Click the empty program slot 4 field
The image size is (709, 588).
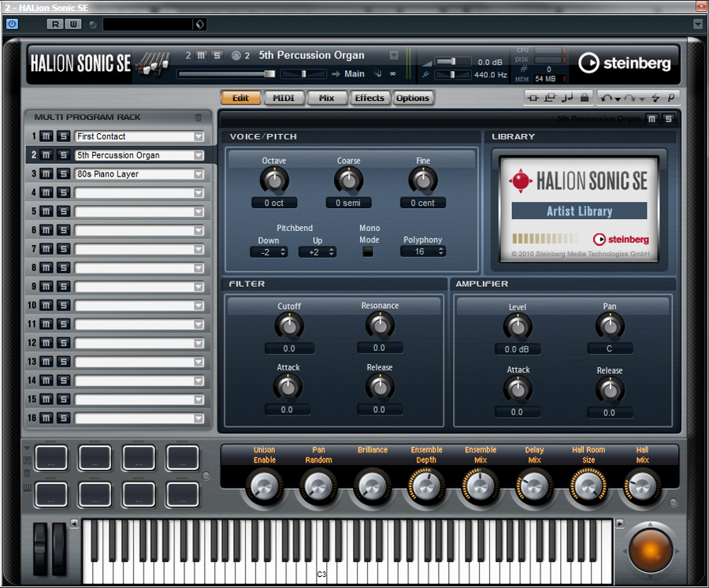134,193
